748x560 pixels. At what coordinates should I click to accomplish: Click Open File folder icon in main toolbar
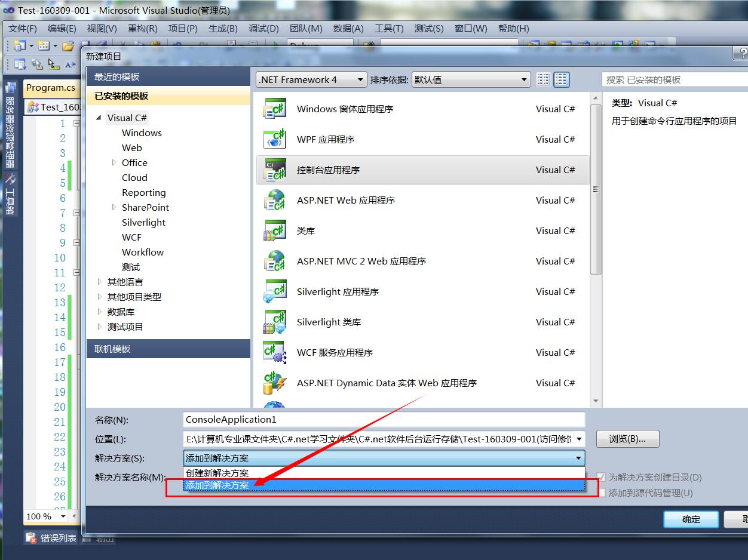coord(68,45)
